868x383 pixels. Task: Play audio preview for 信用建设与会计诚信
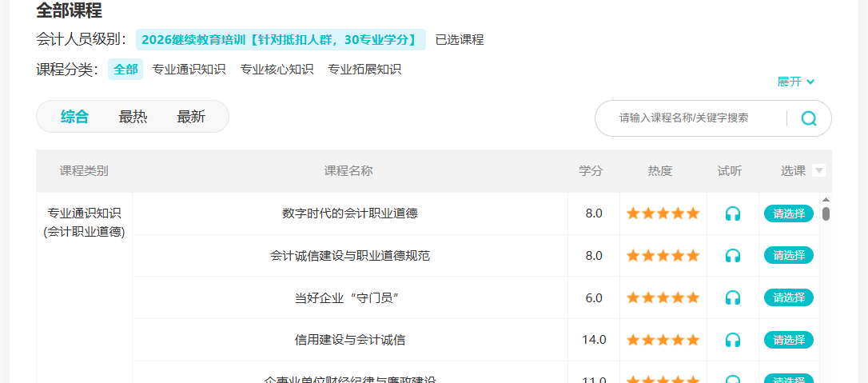(x=732, y=340)
